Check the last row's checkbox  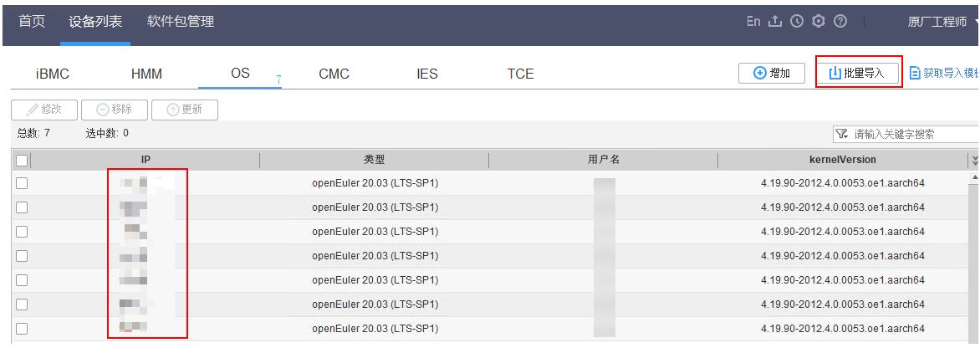(22, 329)
